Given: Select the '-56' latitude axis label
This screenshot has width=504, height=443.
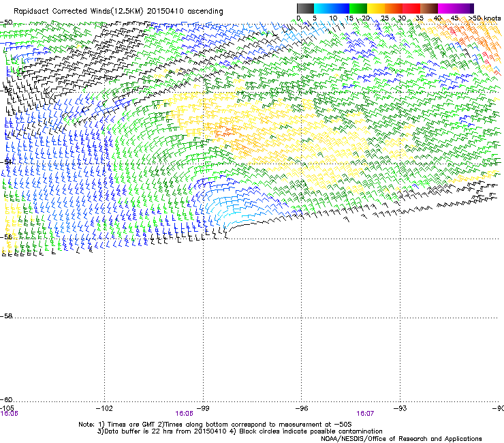Looking at the screenshot, I should point(6,237).
